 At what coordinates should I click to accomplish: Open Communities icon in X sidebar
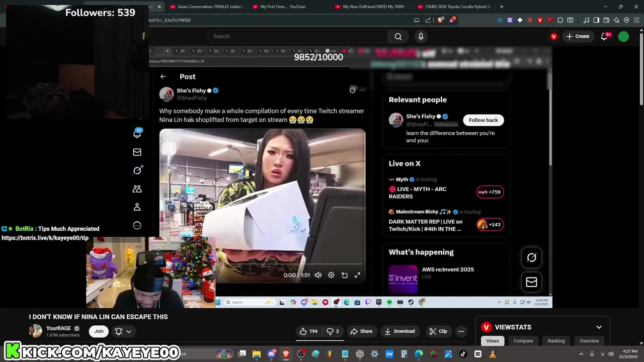click(x=137, y=189)
